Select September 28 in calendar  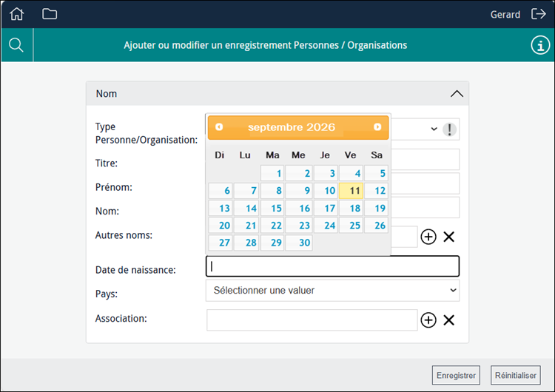[x=246, y=243]
